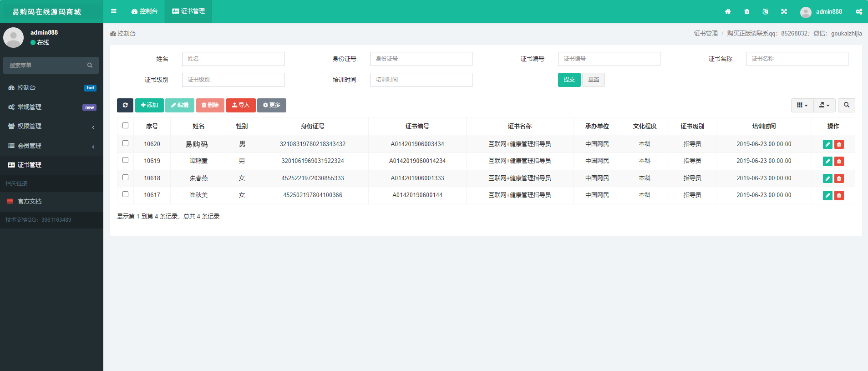The width and height of the screenshot is (868, 371).
Task: Open 常规管理 in the sidebar
Action: coord(51,107)
